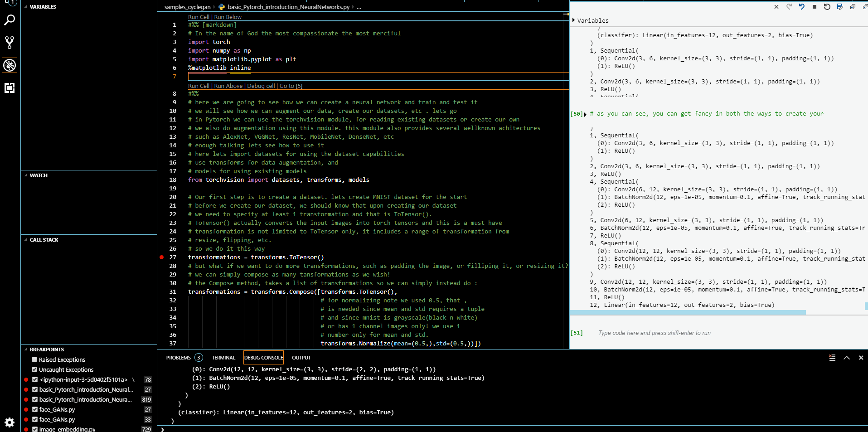The image size is (868, 432).
Task: Click Run Above code lens link
Action: click(x=228, y=86)
